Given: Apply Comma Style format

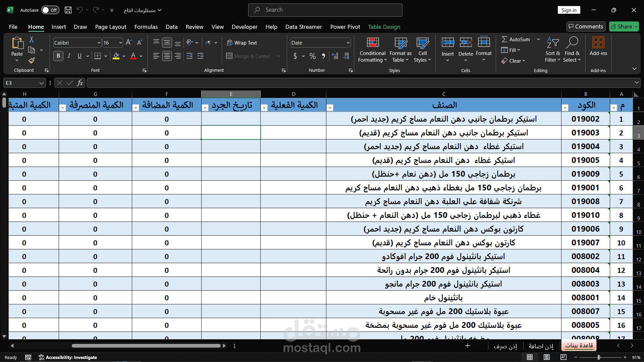Looking at the screenshot, I should [x=323, y=56].
